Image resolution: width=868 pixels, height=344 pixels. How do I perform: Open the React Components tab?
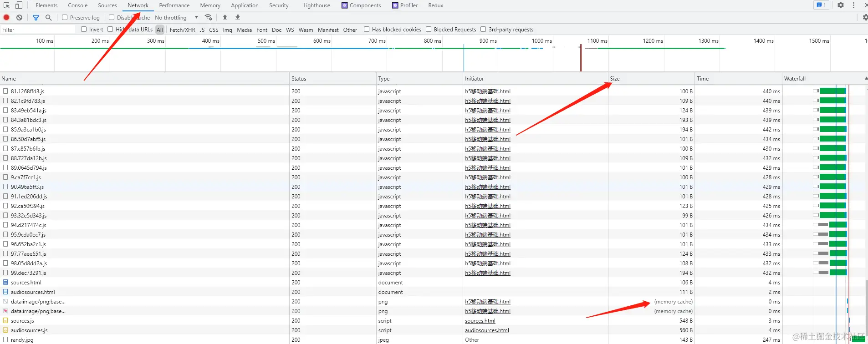pyautogui.click(x=361, y=5)
